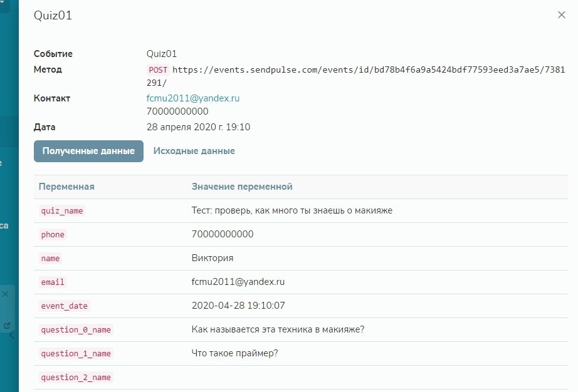Click the POST method badge
Viewport: 578px width, 392px height.
pos(157,70)
